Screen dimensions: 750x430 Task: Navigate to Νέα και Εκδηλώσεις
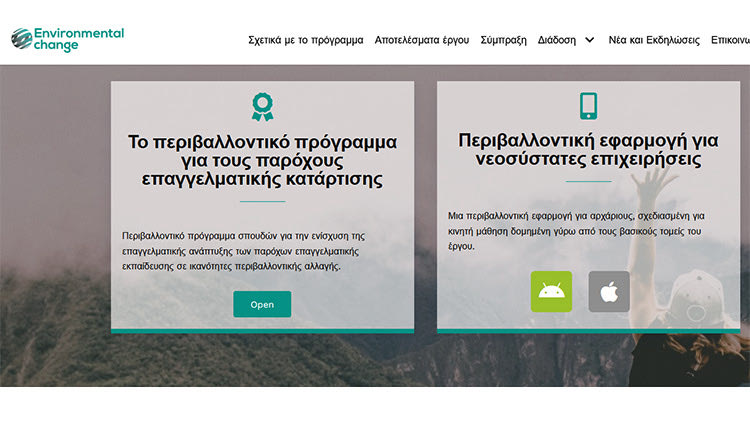654,40
